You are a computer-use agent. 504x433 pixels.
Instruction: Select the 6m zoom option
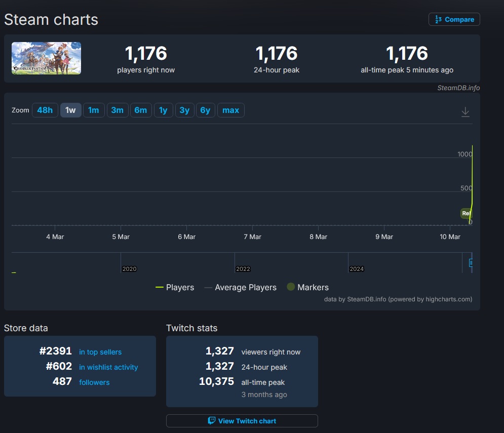(x=141, y=110)
